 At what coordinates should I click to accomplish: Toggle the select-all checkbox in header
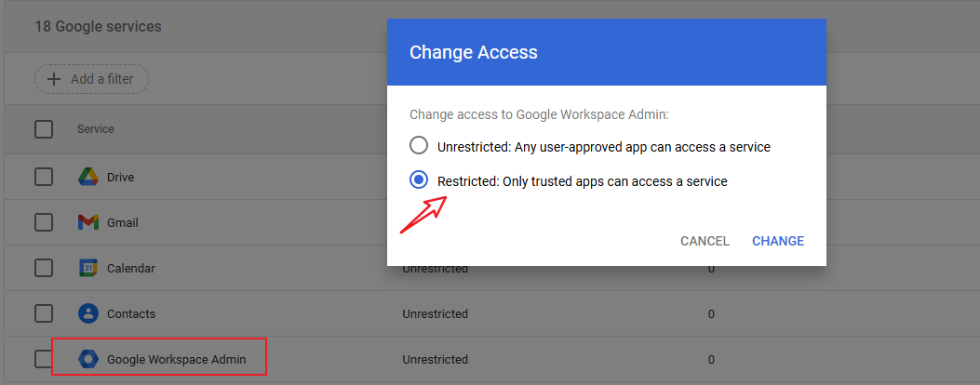(x=44, y=129)
